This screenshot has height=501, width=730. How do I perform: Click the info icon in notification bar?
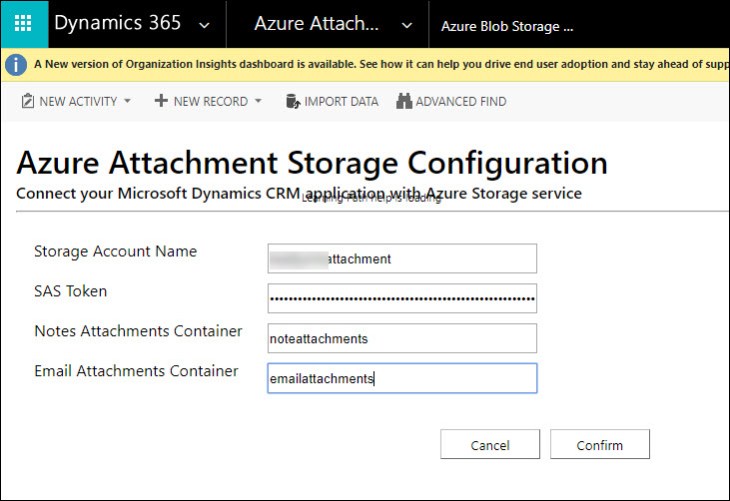[x=16, y=65]
